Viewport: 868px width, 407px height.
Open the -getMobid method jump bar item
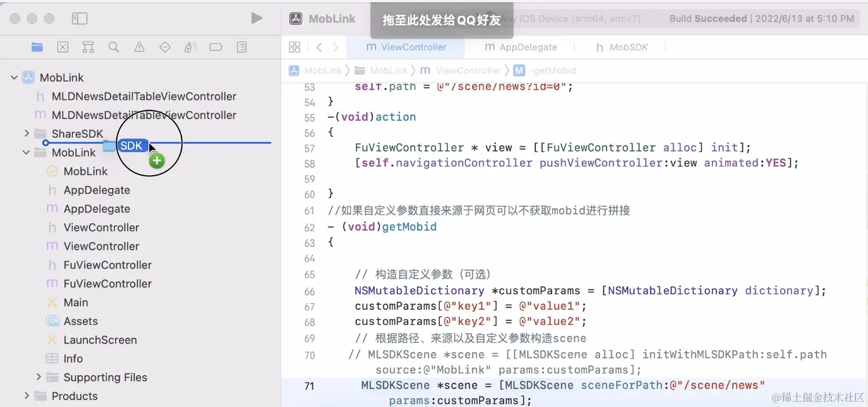(545, 71)
